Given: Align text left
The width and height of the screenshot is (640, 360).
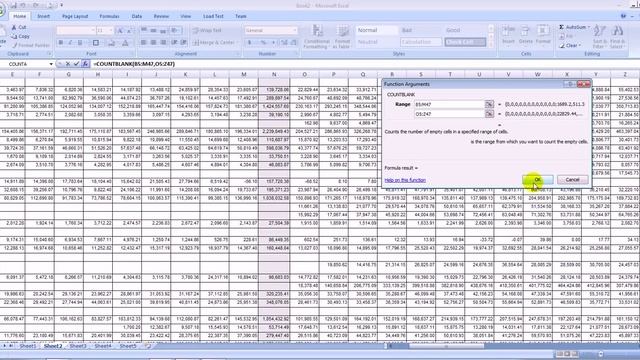Looking at the screenshot, I should (144, 42).
